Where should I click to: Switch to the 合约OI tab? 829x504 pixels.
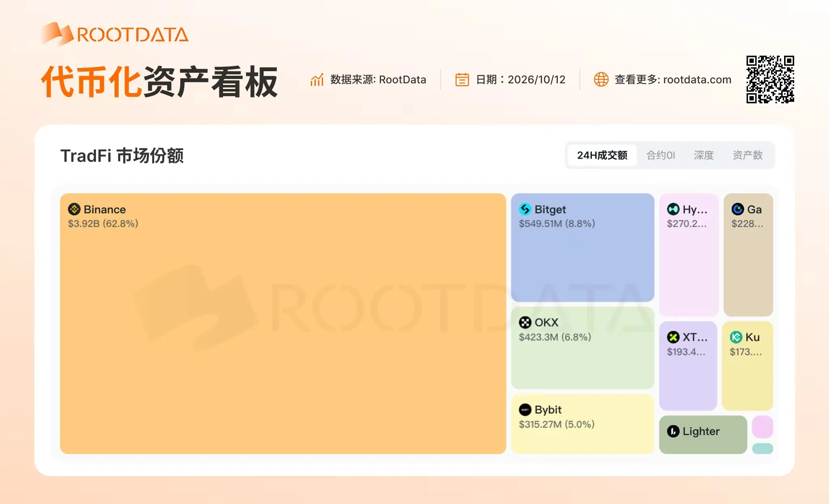coord(661,155)
